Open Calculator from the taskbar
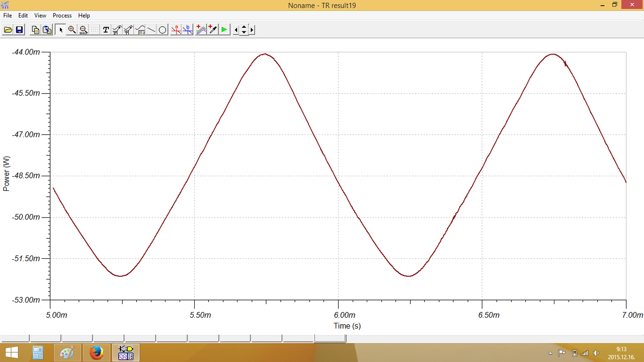Image resolution: width=644 pixels, height=362 pixels. [38, 352]
